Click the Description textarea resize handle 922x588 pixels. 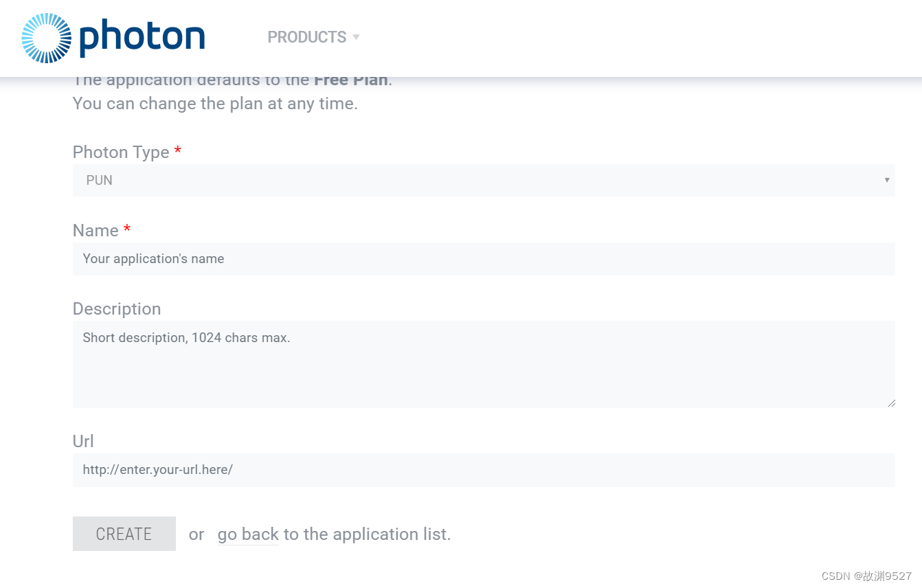(891, 403)
